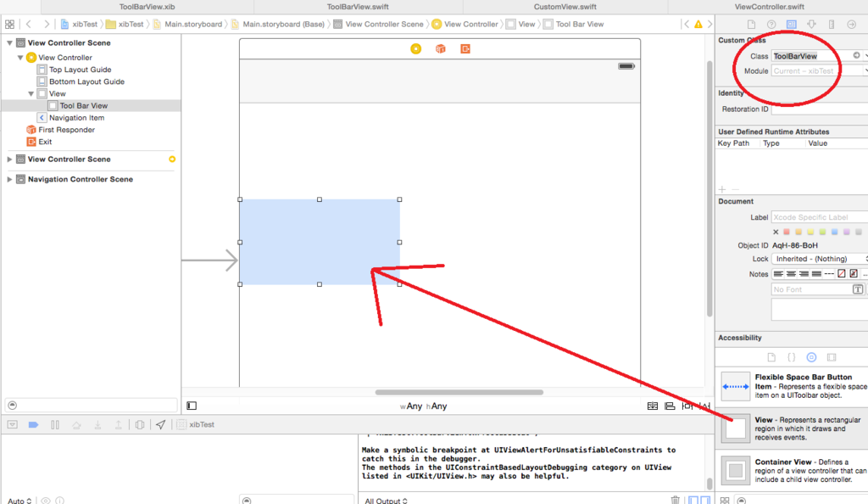Click the Restoration ID input field
The image size is (868, 504).
point(820,109)
